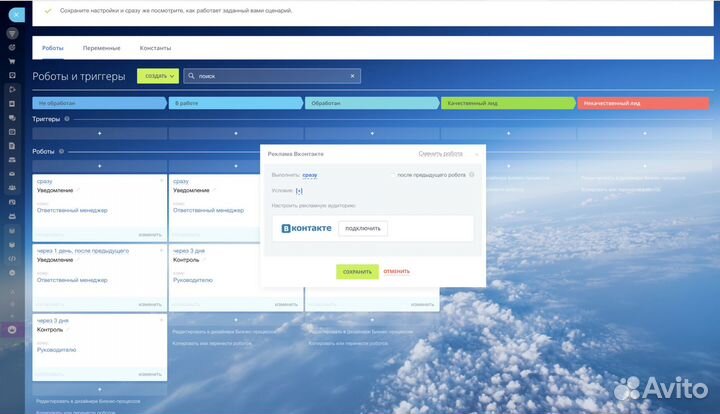
Task: Clear the search field with its x icon
Action: point(353,76)
